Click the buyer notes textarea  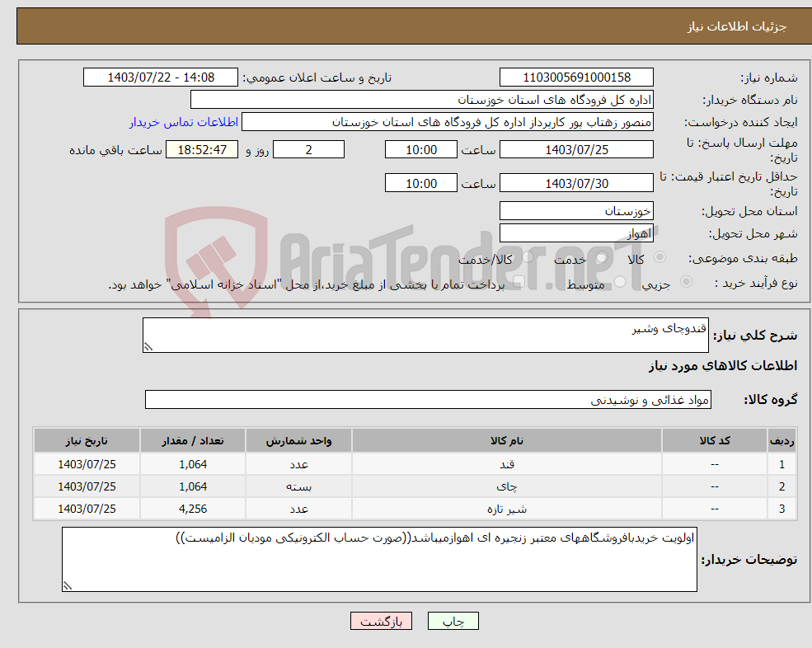point(379,560)
